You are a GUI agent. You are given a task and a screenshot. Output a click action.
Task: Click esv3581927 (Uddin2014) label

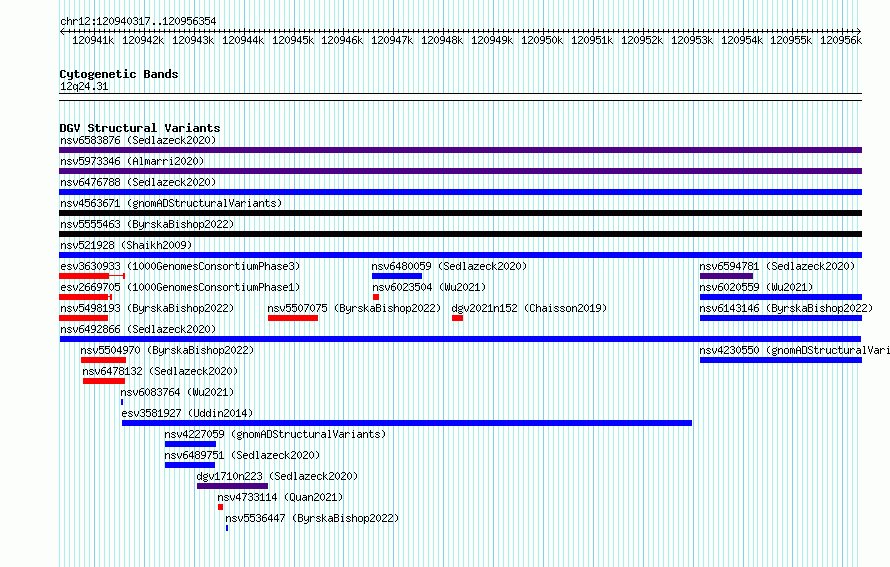[x=187, y=413]
